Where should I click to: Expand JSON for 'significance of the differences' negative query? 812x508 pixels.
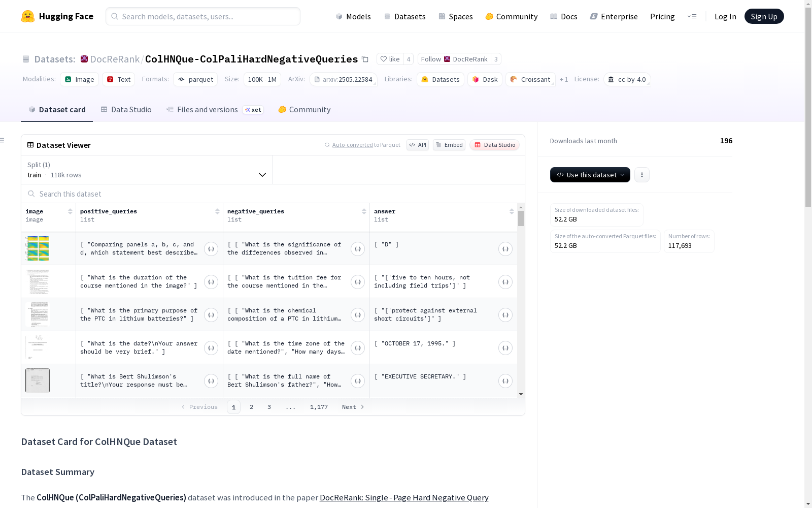(358, 249)
